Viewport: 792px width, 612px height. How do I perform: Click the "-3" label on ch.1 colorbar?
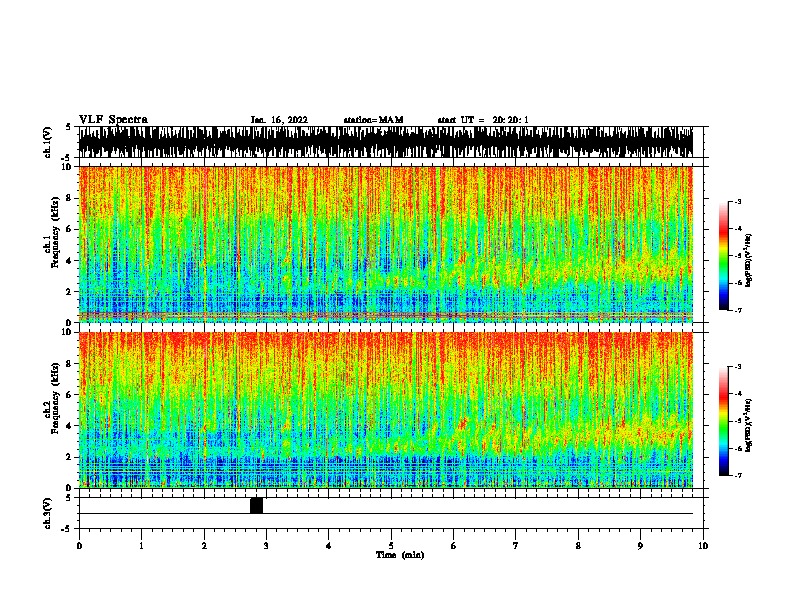click(738, 201)
